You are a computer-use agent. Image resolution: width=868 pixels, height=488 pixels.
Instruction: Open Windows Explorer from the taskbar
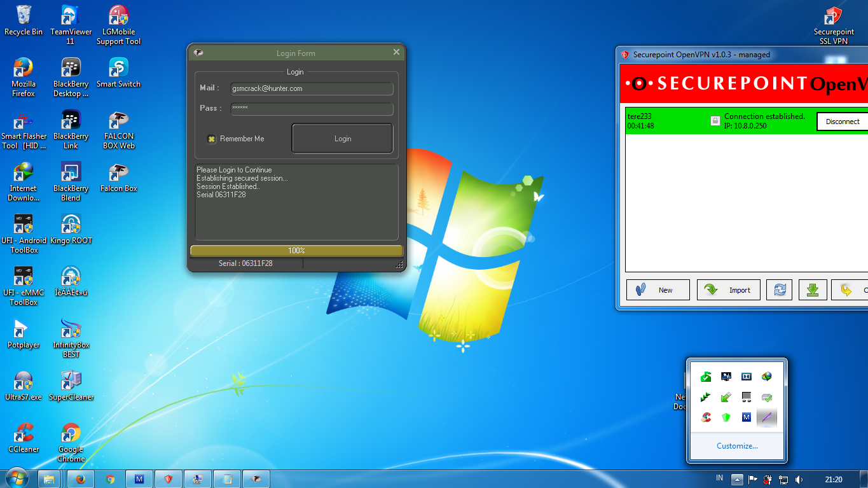[x=49, y=479]
